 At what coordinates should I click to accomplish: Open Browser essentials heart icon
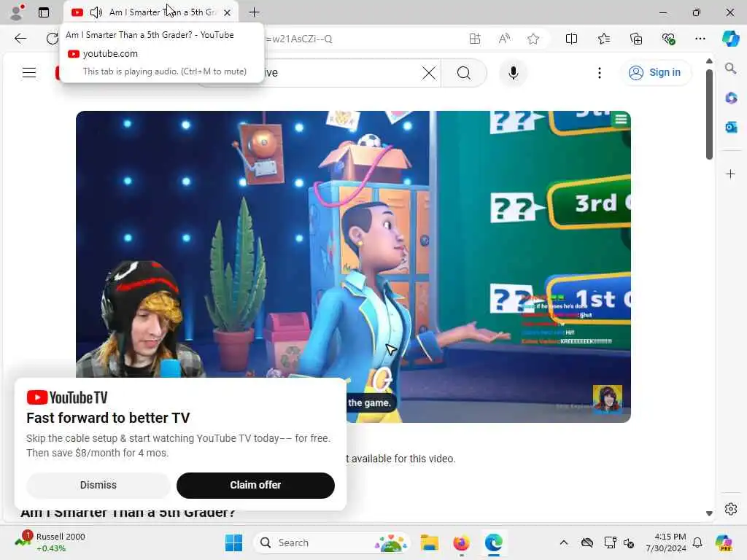[668, 39]
